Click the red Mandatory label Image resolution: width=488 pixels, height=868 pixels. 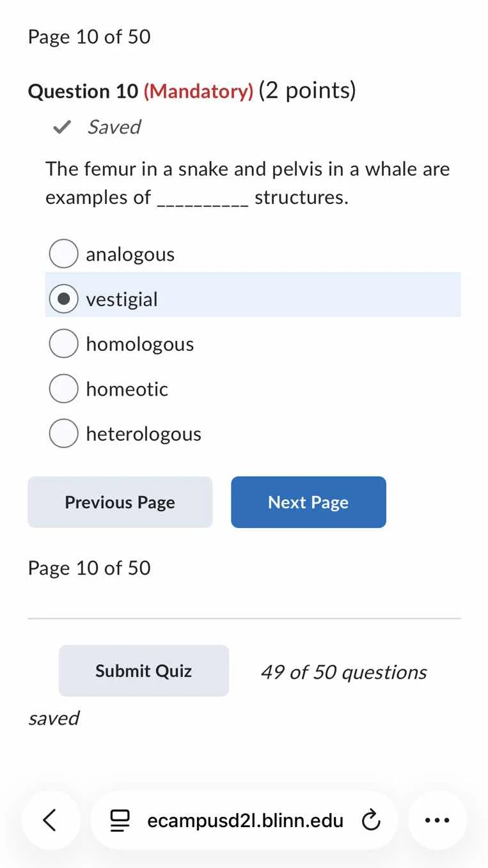pos(200,91)
